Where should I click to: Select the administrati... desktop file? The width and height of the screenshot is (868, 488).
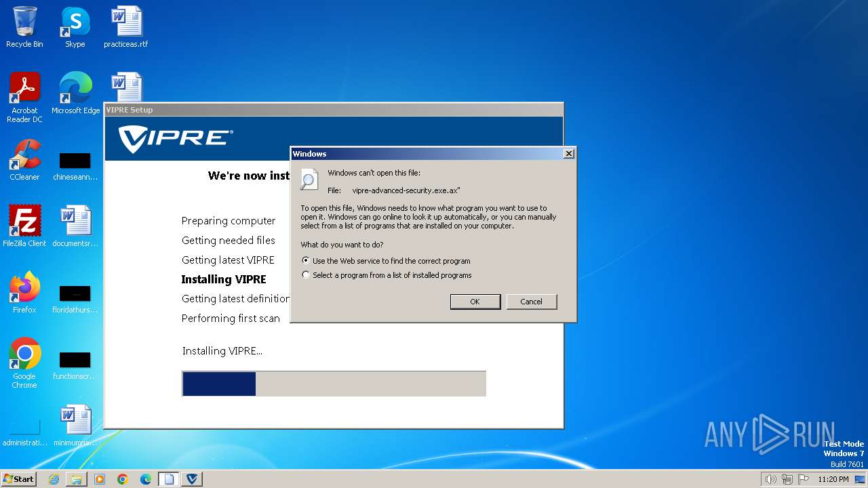(24, 432)
